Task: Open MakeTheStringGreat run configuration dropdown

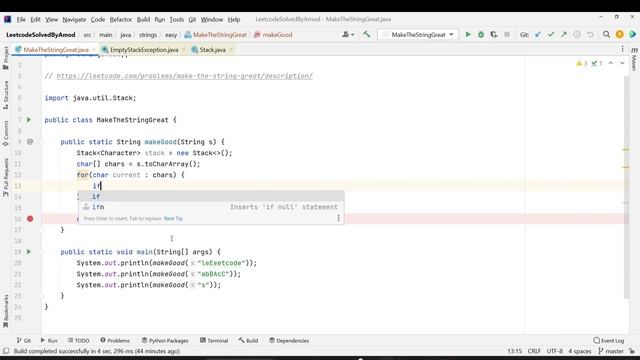Action: point(418,35)
